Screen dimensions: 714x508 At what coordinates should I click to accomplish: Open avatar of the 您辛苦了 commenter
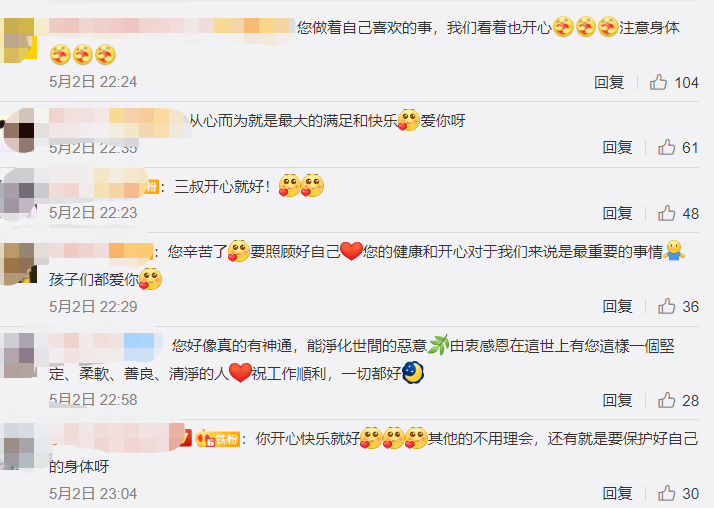19,263
